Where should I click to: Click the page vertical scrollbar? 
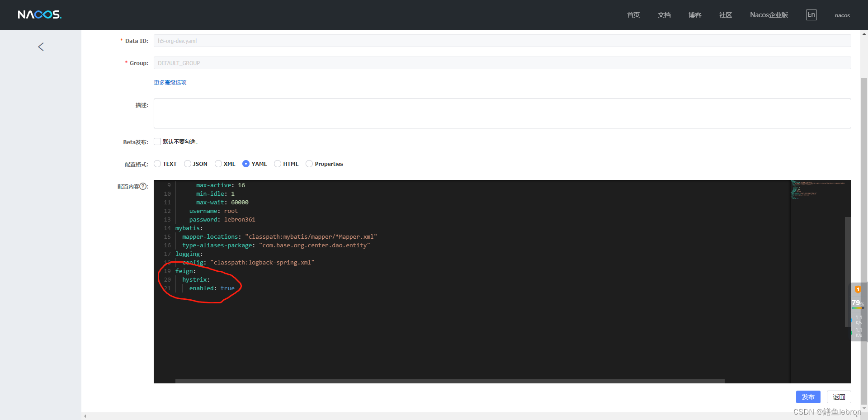(x=864, y=181)
